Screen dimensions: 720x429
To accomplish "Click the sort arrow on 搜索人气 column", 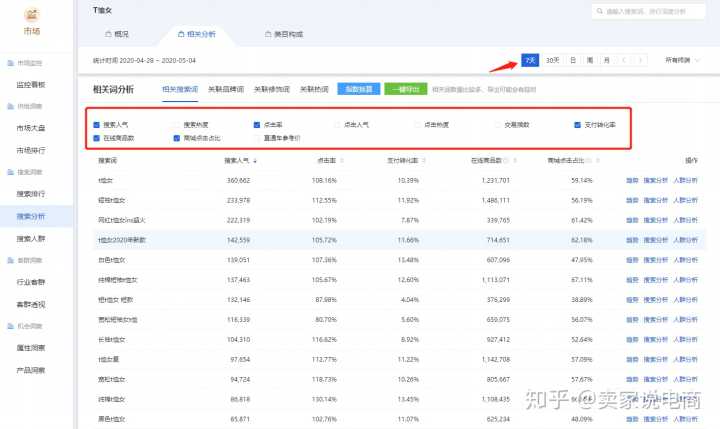I will tap(255, 161).
